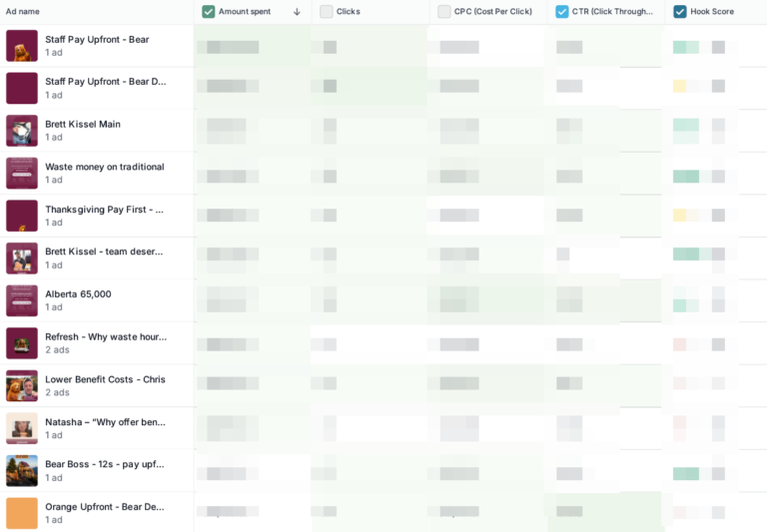This screenshot has width=767, height=532.
Task: Click the Bear Boss 12s ad thumbnail
Action: (22, 471)
